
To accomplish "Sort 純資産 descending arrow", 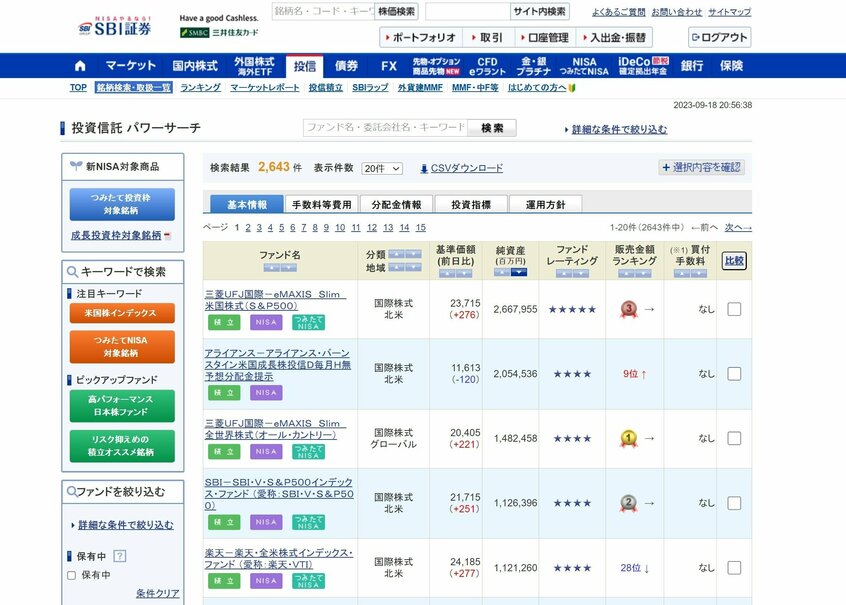I will tap(518, 272).
